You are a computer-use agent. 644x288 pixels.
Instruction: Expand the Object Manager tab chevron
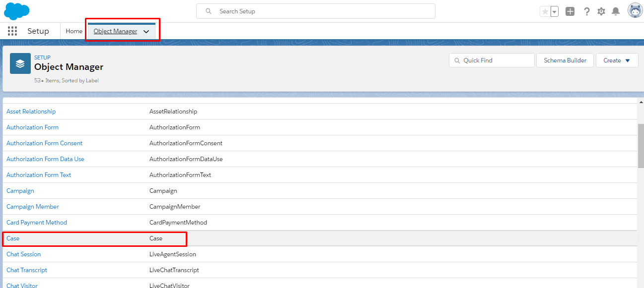pyautogui.click(x=146, y=31)
